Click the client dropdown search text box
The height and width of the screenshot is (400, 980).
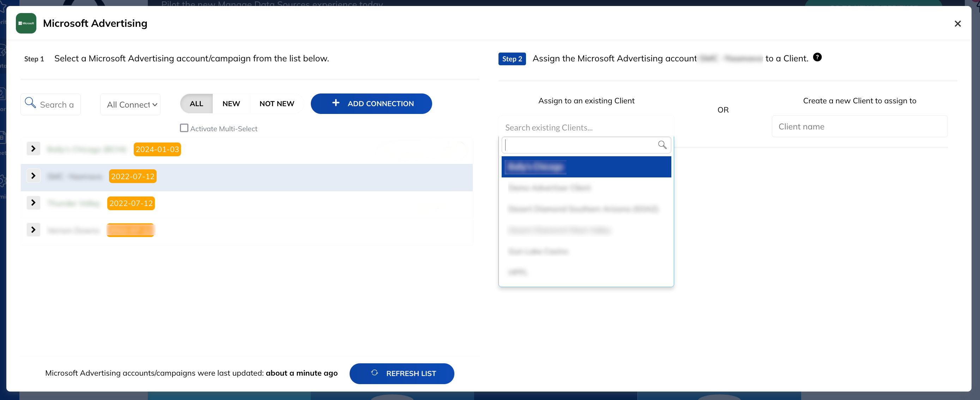click(x=586, y=145)
